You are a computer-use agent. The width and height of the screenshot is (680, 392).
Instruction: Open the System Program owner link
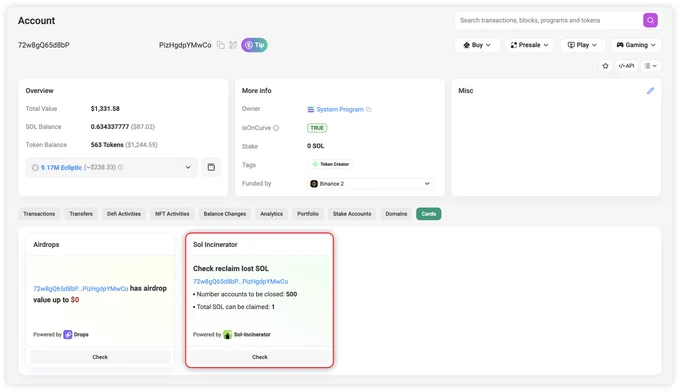(340, 109)
